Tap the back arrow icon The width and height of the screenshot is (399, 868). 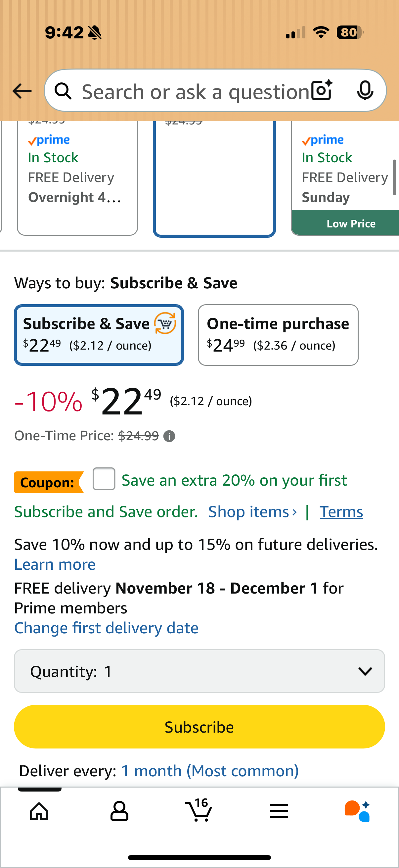tap(22, 91)
